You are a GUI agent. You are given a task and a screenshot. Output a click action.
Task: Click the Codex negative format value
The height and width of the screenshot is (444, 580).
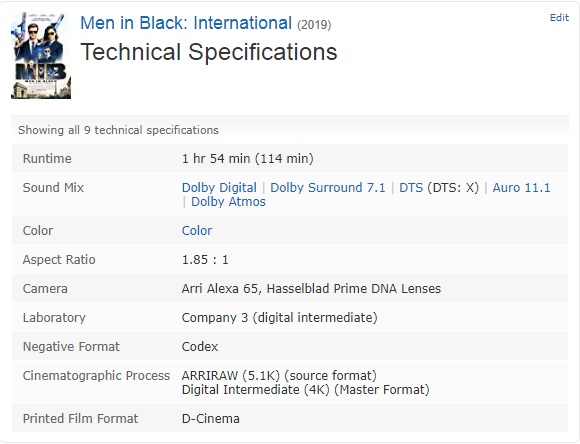(200, 347)
